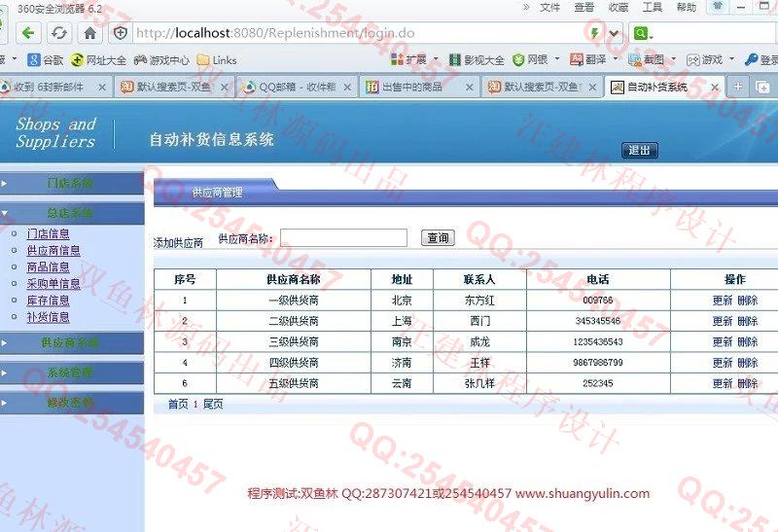Click the tab restore icon beside new tab
Viewport: 778px width, 532px height.
(762, 87)
